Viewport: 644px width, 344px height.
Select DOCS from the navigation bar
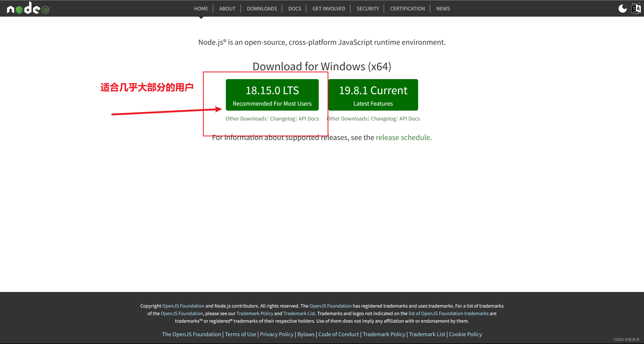[295, 9]
